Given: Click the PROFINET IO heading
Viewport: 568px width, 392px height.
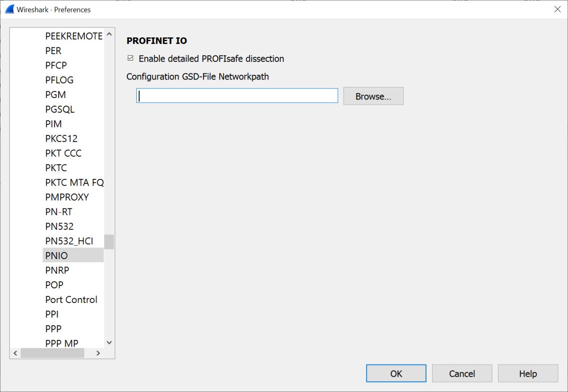Looking at the screenshot, I should coord(157,41).
